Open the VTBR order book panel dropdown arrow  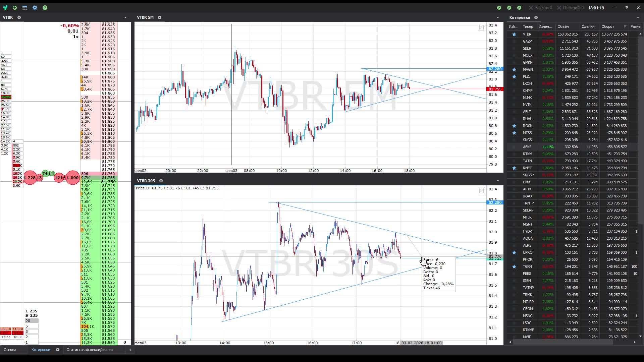(x=125, y=17)
